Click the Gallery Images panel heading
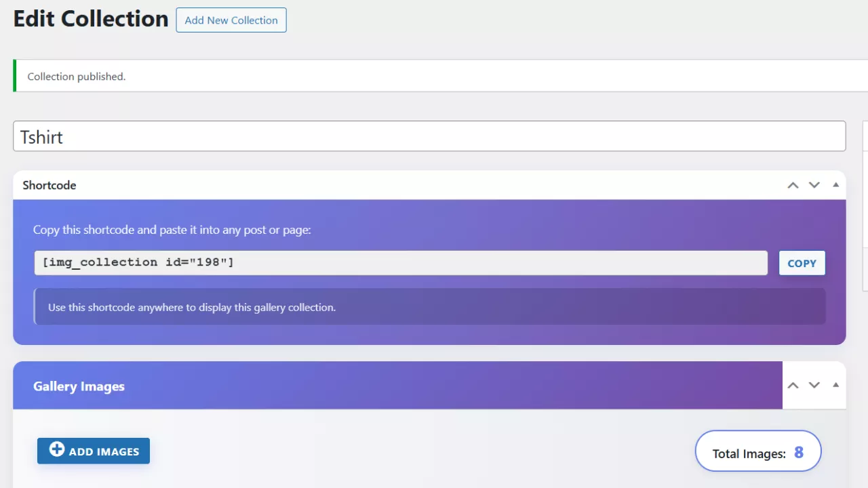 coord(79,386)
